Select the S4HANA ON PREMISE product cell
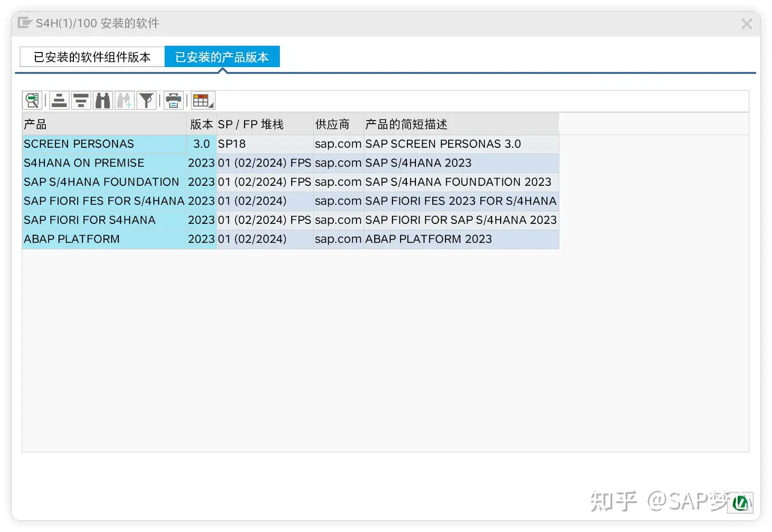The height and width of the screenshot is (532, 772). [x=104, y=163]
